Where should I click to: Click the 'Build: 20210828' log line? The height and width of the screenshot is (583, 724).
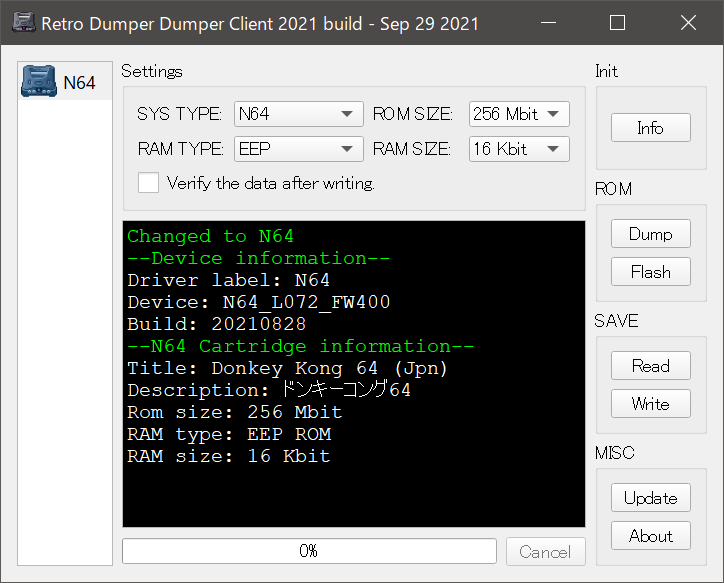[x=217, y=324]
